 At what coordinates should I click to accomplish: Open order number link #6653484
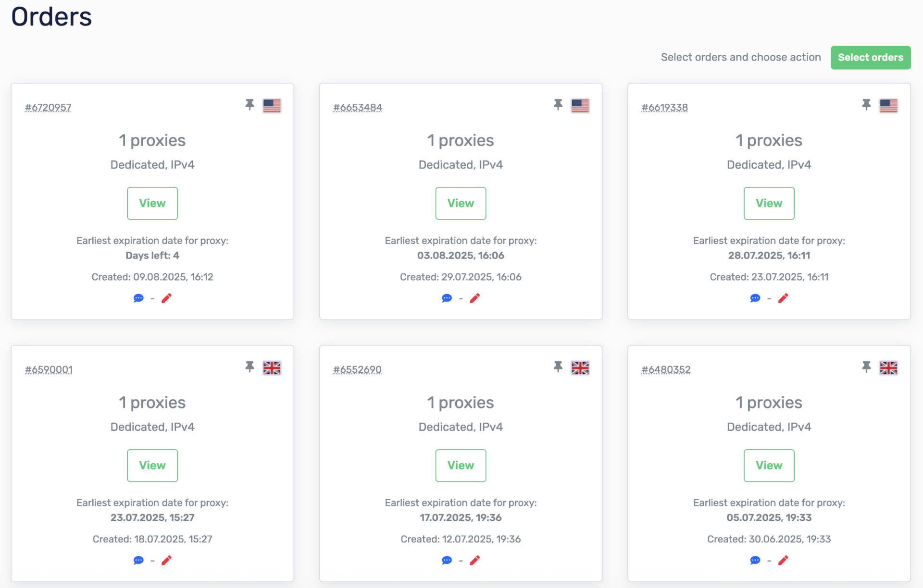[x=358, y=108]
